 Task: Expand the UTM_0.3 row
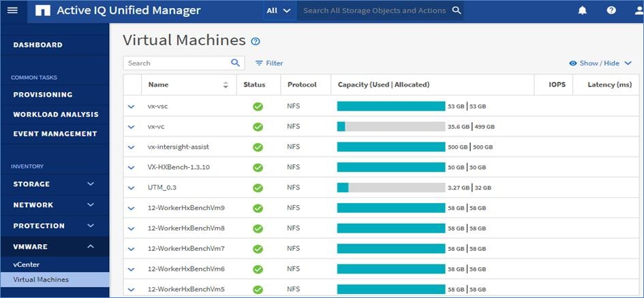[x=131, y=188]
